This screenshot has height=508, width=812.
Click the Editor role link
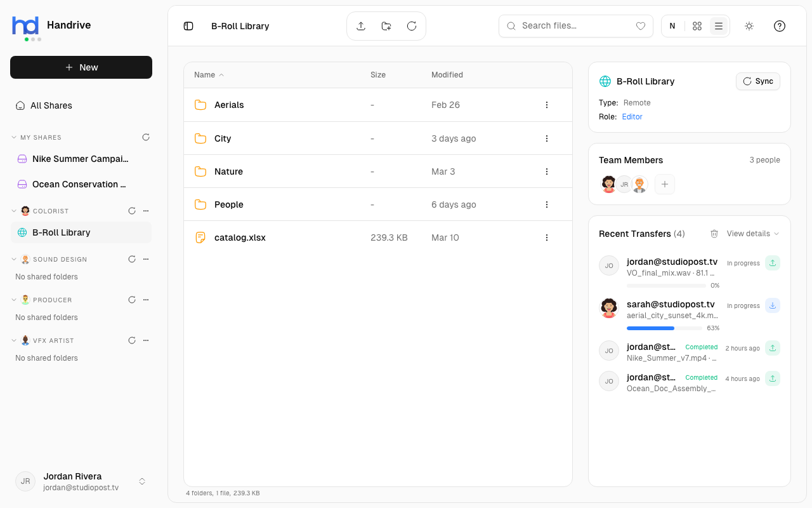632,116
